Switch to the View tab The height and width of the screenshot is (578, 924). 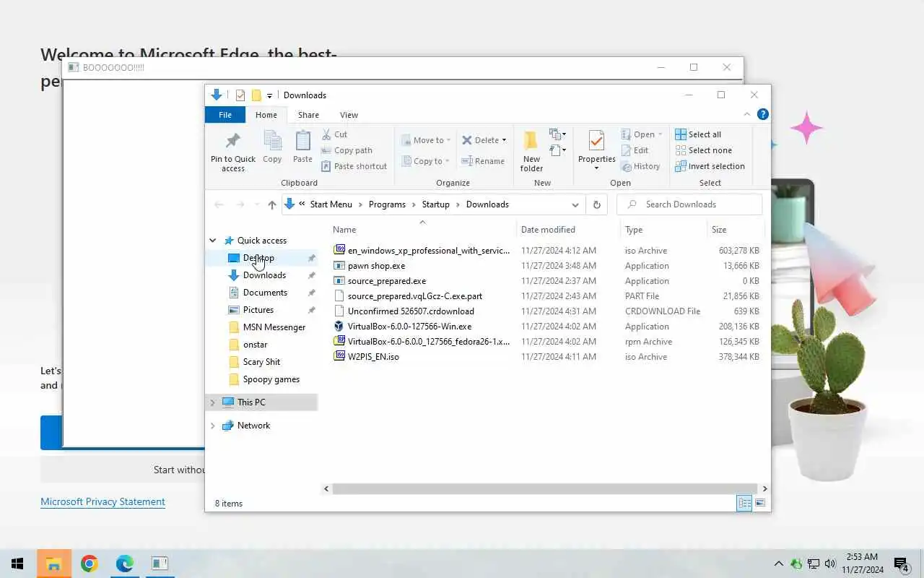pyautogui.click(x=349, y=115)
